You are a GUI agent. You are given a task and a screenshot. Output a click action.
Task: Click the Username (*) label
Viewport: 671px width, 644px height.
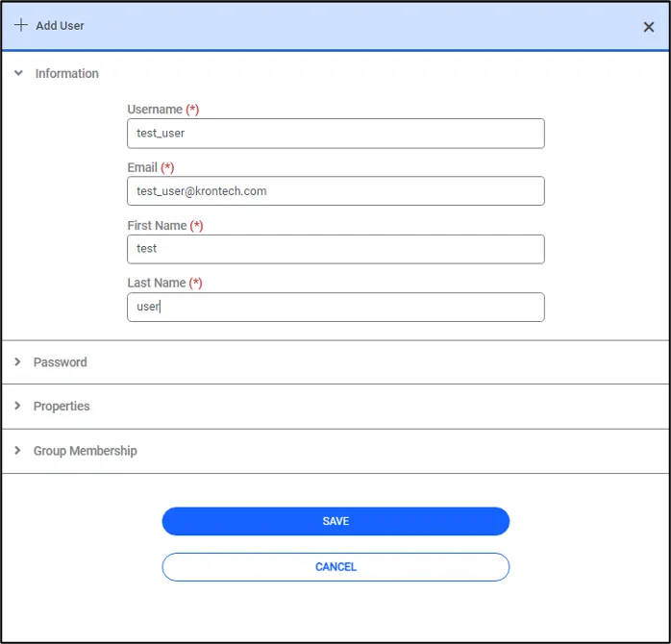click(x=163, y=110)
